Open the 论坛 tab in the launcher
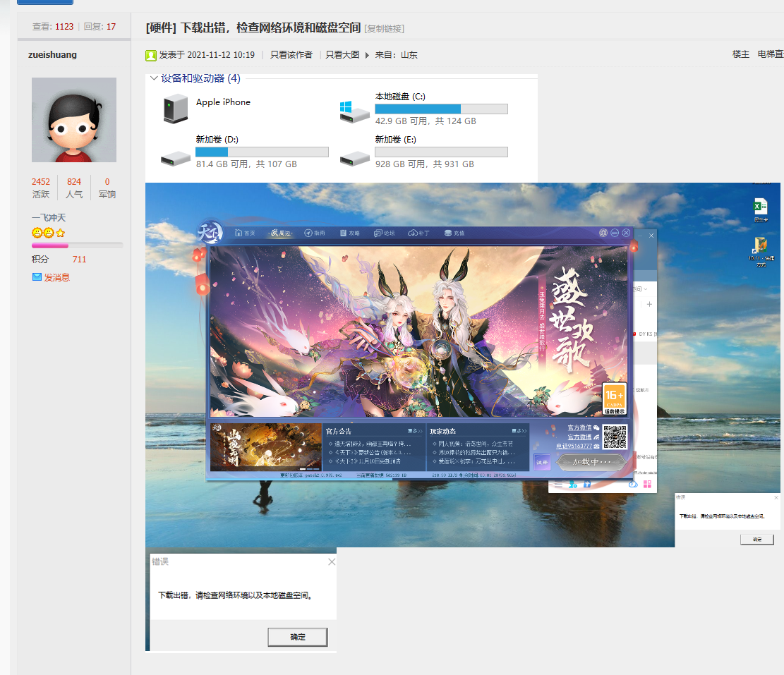The image size is (784, 675). pos(385,233)
